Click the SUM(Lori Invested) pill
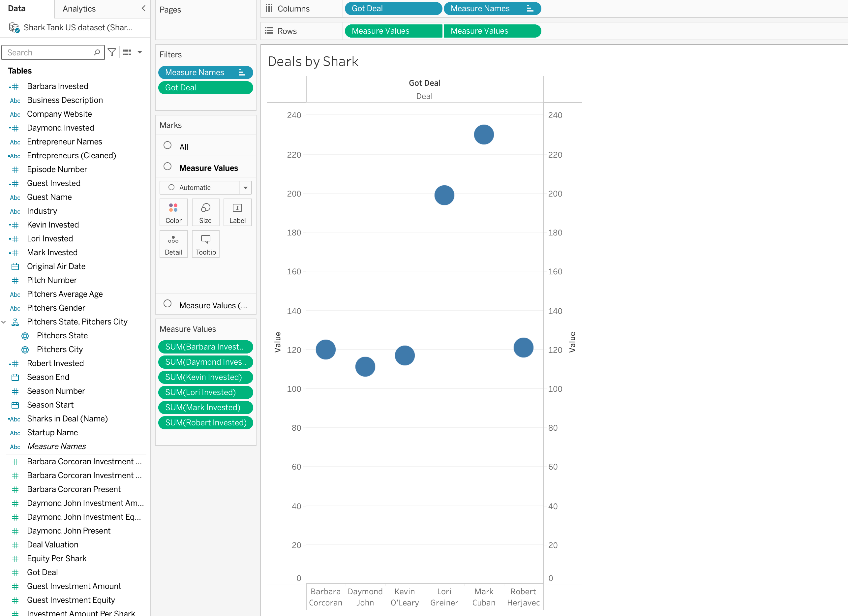Screen dimensions: 848x616 click(205, 392)
